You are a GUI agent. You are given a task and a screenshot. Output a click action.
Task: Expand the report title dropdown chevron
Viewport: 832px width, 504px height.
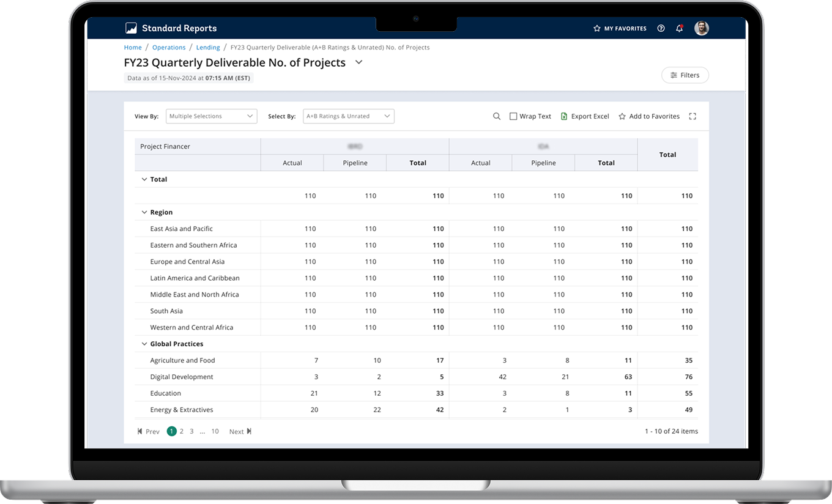[359, 62]
